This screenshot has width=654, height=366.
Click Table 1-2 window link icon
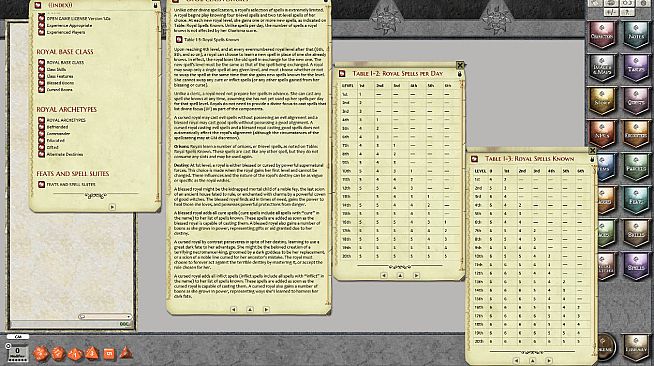click(342, 73)
